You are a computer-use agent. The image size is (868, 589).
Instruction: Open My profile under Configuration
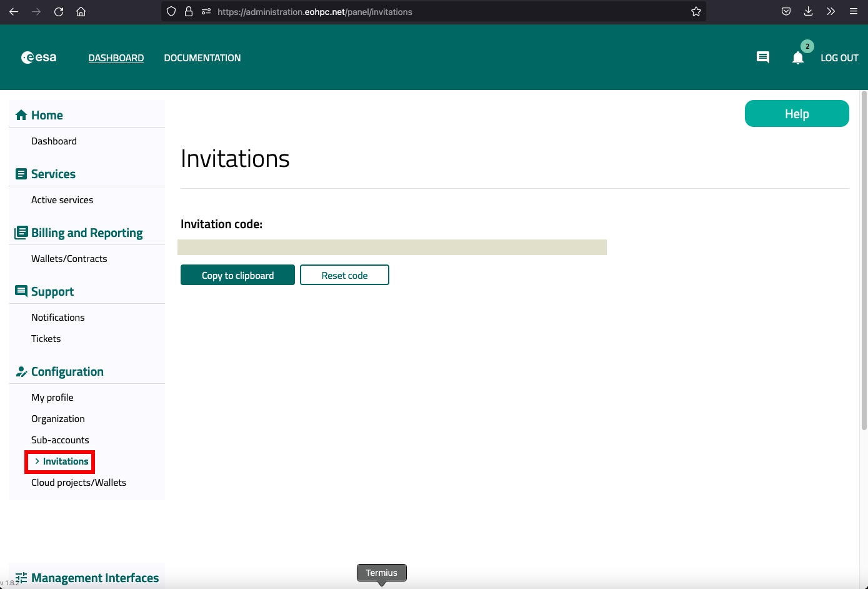(x=52, y=398)
